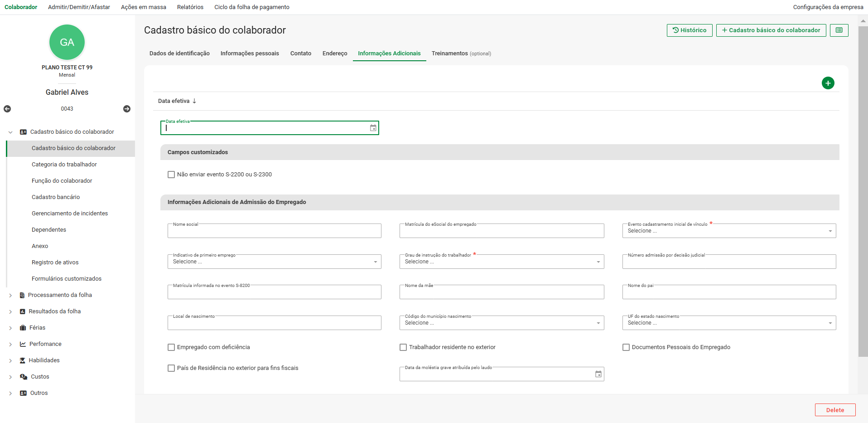Open Grau de instrução do trabalhador dropdown

501,262
